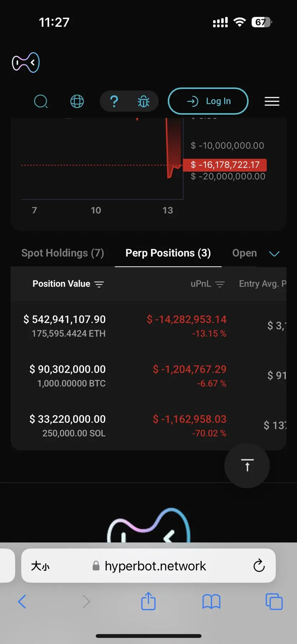
Task: Reload the page in Safari
Action: point(259,566)
